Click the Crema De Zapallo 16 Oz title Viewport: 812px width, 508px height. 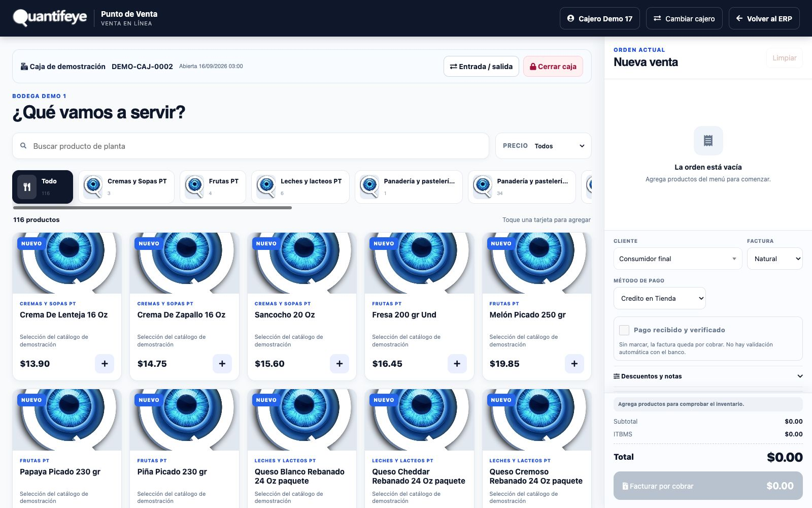(x=181, y=315)
